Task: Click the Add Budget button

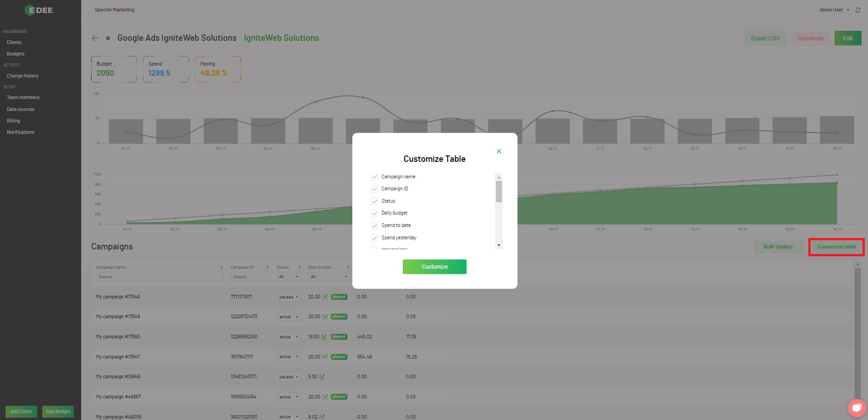Action: (58, 411)
